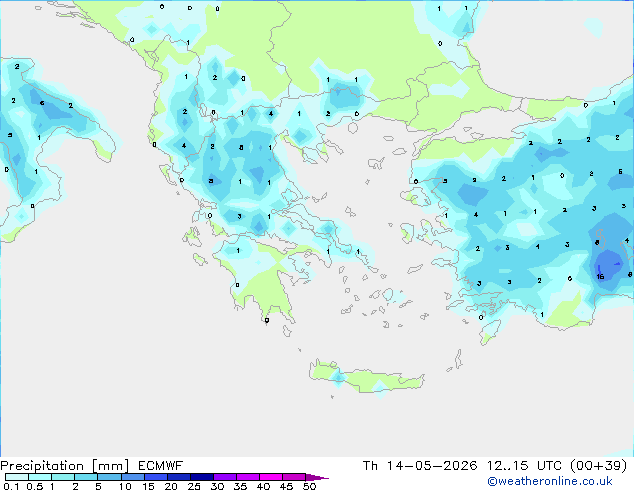Screen dimensions: 634x490
Task: Click the legend tick label '10'
Action: coord(125,486)
